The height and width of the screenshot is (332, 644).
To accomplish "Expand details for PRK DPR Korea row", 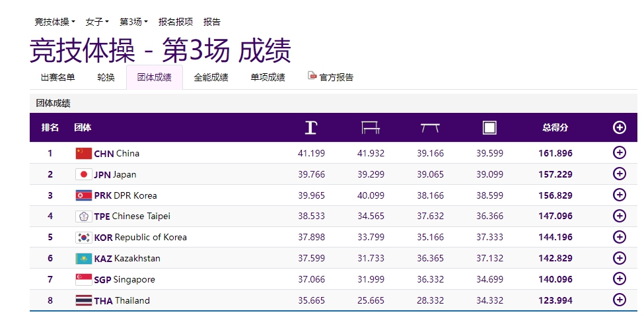I will click(x=620, y=195).
